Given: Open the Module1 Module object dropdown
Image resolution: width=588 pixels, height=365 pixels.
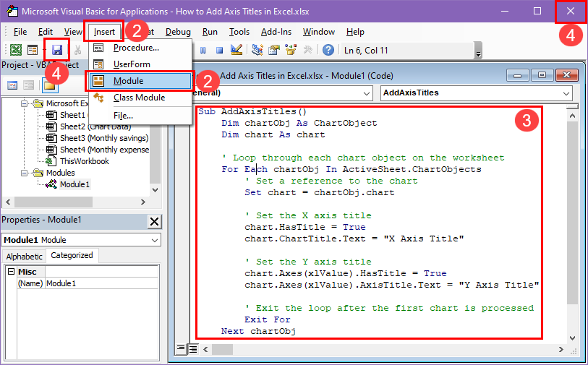Looking at the screenshot, I should (x=155, y=240).
